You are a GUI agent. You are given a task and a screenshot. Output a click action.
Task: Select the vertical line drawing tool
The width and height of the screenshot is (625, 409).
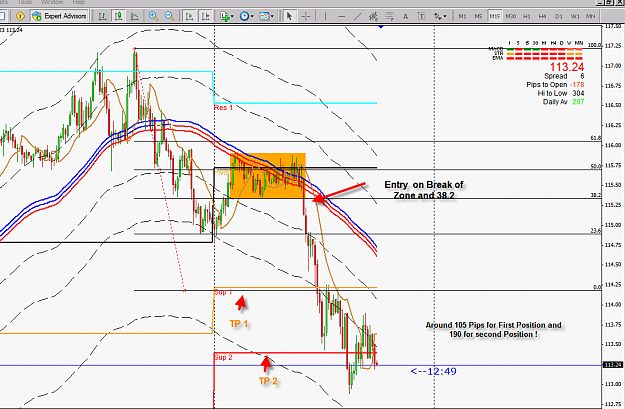325,16
